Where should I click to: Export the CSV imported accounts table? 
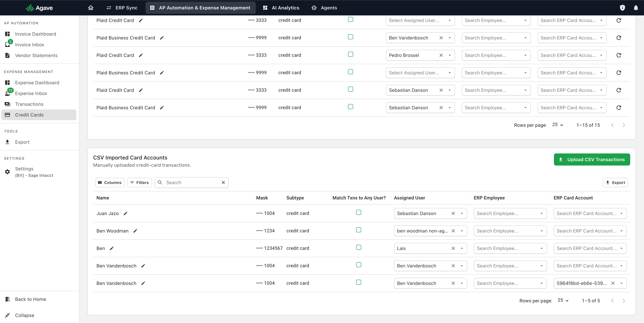(615, 183)
